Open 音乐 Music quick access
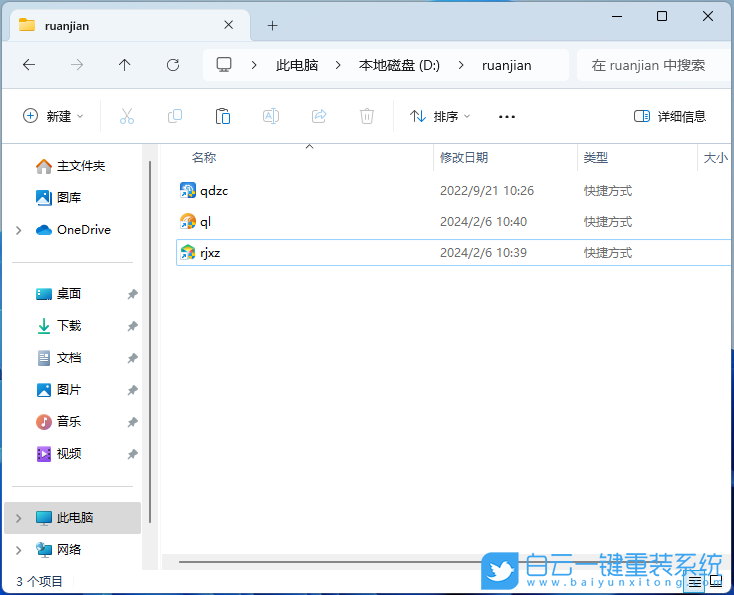Viewport: 734px width, 595px height. (59, 421)
